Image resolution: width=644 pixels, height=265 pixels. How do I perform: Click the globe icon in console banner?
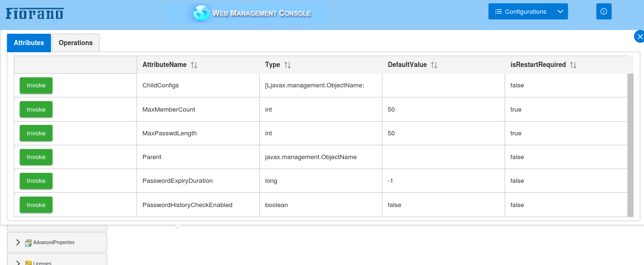coord(201,13)
